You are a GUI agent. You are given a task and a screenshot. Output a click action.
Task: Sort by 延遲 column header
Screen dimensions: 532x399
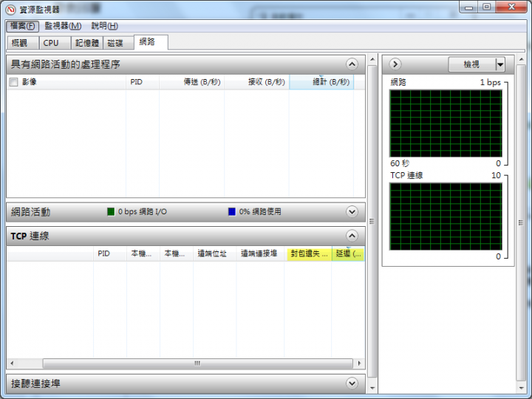(349, 253)
